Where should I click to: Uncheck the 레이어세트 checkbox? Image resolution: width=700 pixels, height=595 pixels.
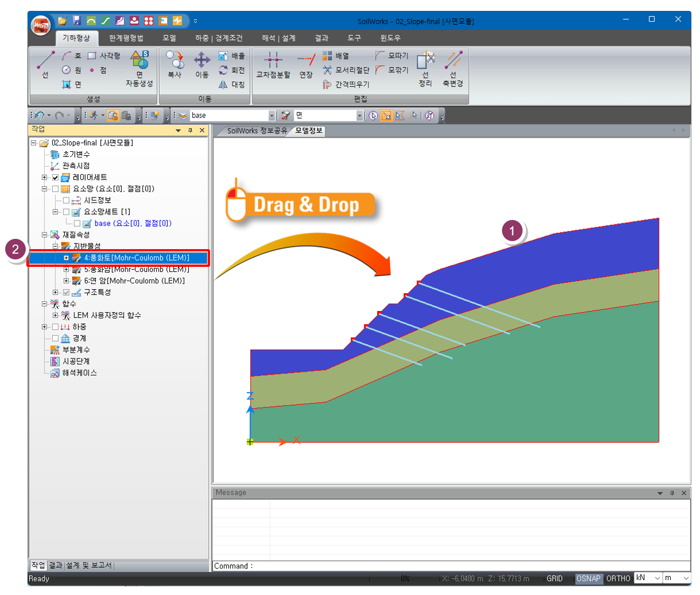click(56, 178)
